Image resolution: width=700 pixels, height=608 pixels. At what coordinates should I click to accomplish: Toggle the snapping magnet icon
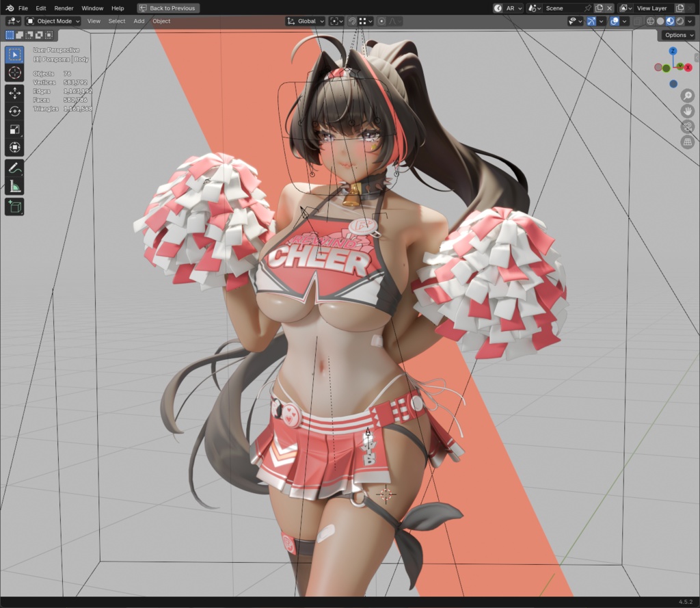[352, 21]
